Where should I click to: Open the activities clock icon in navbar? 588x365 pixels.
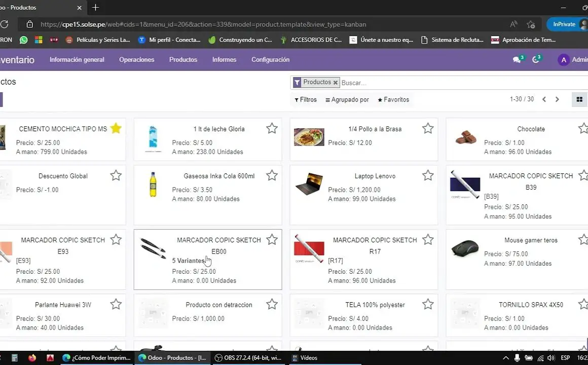(536, 60)
